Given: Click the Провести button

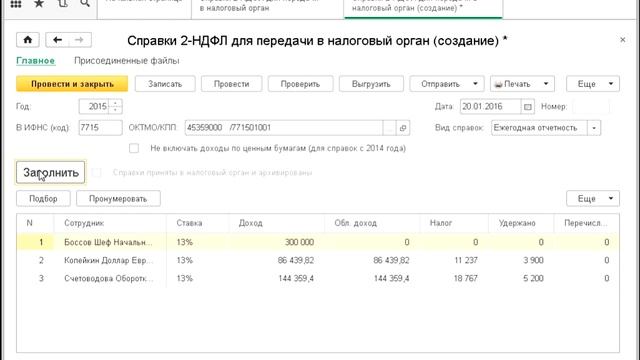Looking at the screenshot, I should pyautogui.click(x=231, y=84).
